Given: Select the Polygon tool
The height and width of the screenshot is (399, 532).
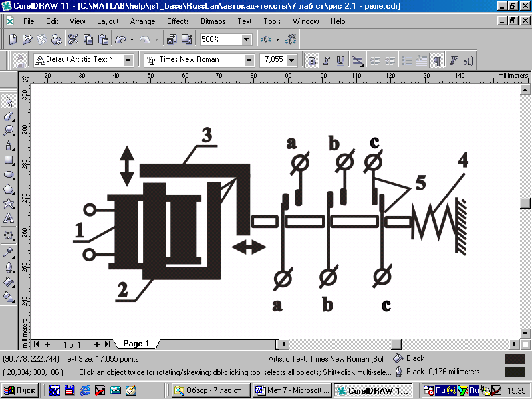Looking at the screenshot, I should pos(9,189).
